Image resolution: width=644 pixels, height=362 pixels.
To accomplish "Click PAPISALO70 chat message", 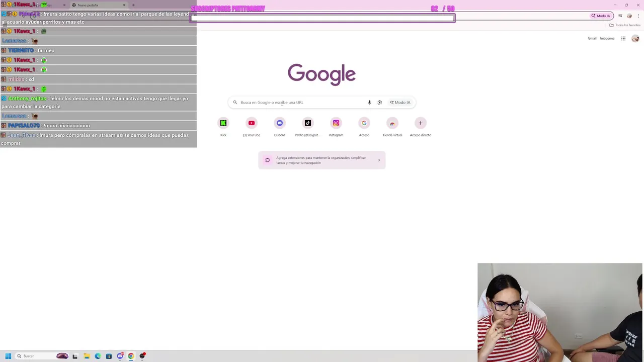I will click(98, 125).
